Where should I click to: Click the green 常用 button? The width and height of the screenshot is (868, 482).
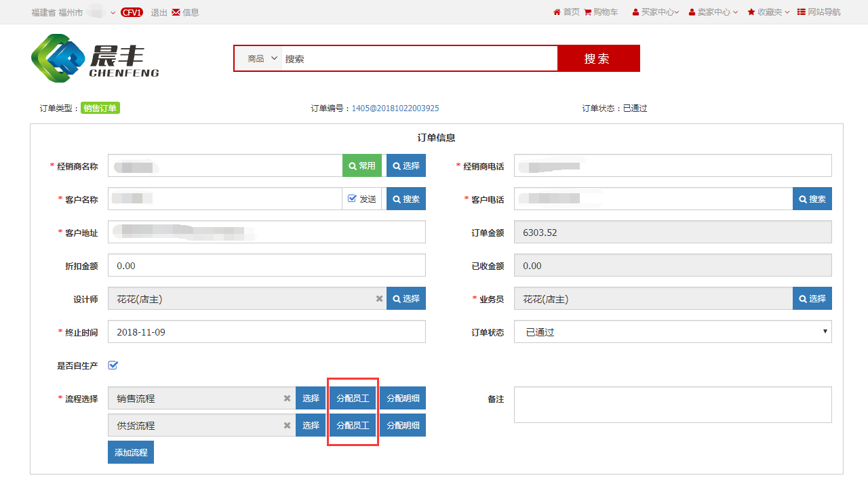tap(362, 165)
